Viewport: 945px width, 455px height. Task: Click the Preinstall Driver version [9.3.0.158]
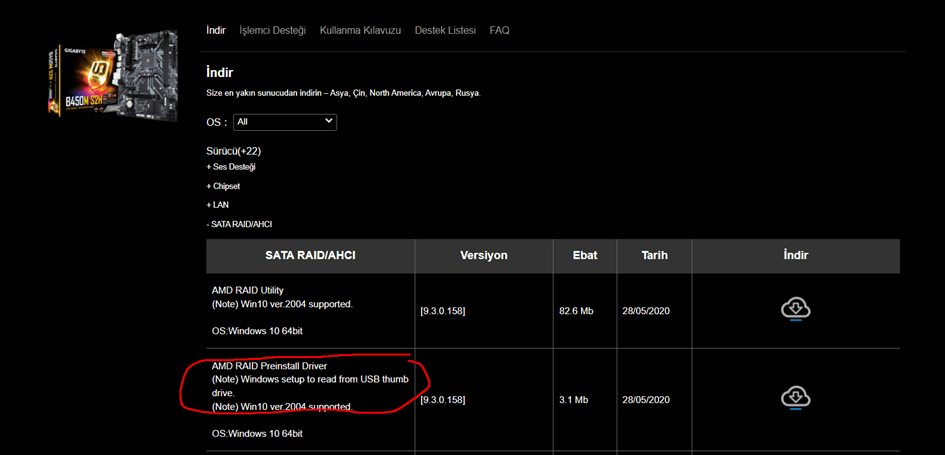coord(442,400)
